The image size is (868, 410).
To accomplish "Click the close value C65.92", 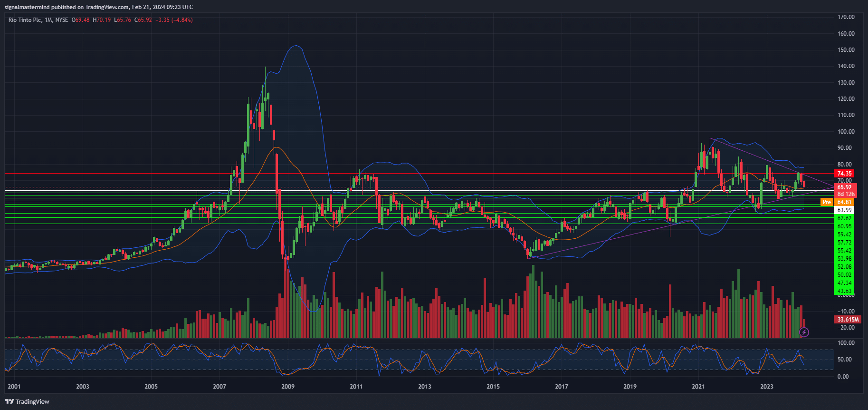I will [143, 20].
